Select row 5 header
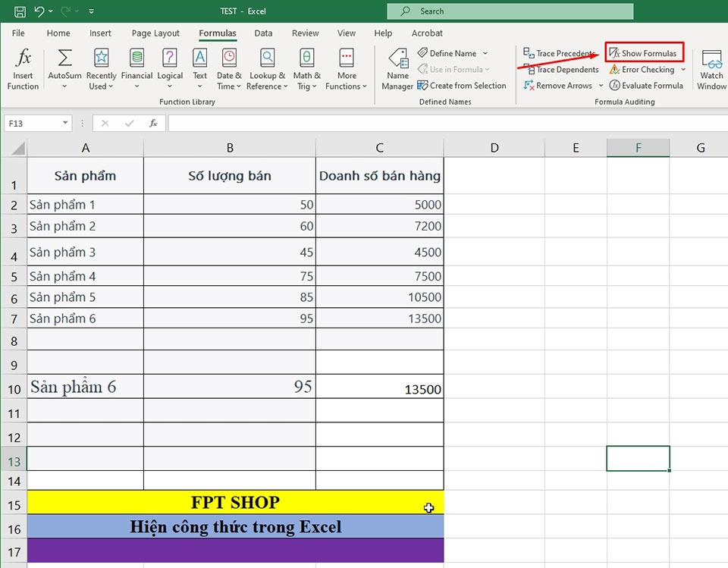728x568 pixels. click(x=14, y=277)
